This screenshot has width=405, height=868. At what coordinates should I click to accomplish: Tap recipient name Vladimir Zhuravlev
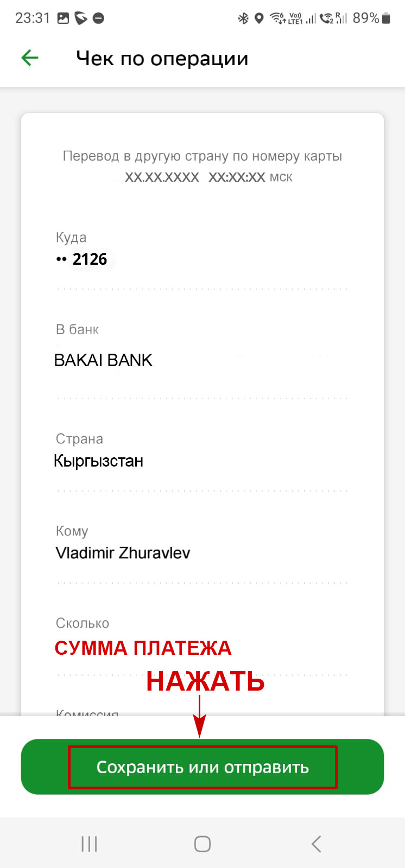tap(123, 553)
